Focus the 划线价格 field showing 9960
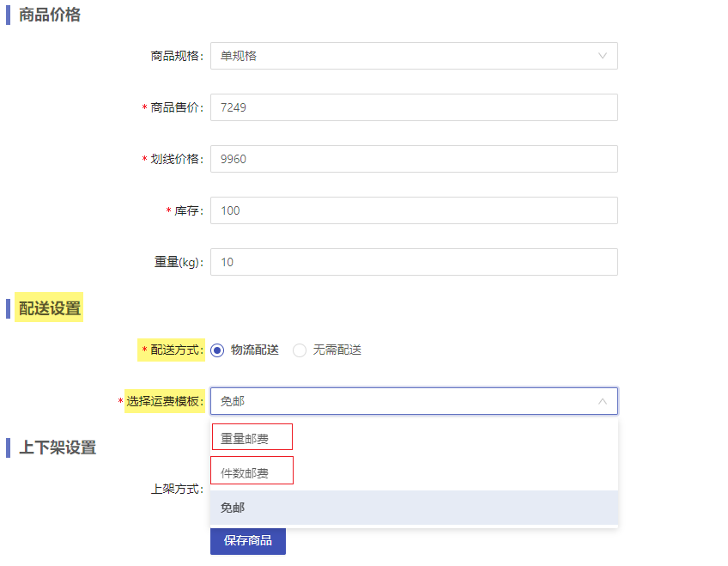 tap(414, 159)
